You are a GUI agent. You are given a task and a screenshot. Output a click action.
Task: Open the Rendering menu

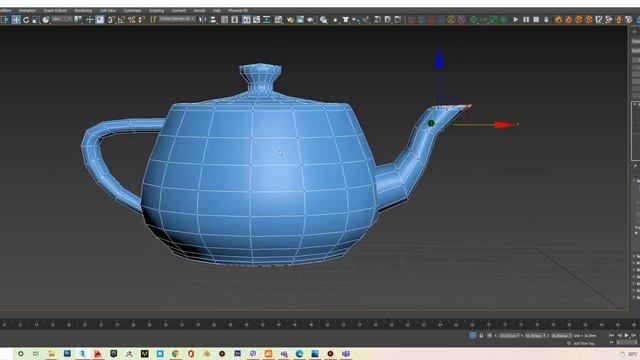[x=83, y=11]
